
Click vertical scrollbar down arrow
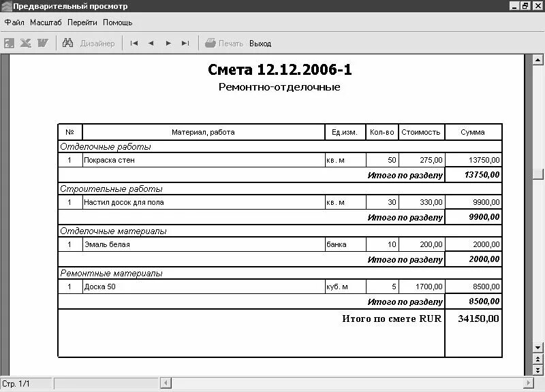tap(538, 347)
